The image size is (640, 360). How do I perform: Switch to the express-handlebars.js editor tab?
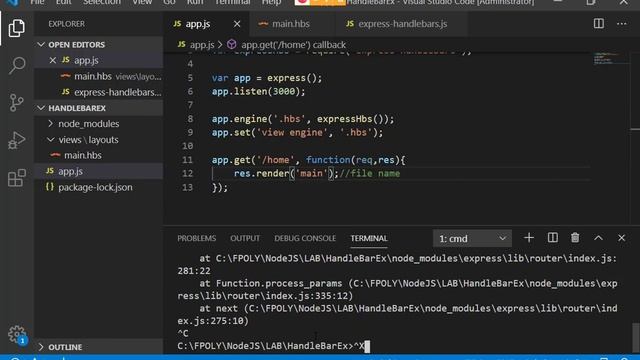pos(402,24)
